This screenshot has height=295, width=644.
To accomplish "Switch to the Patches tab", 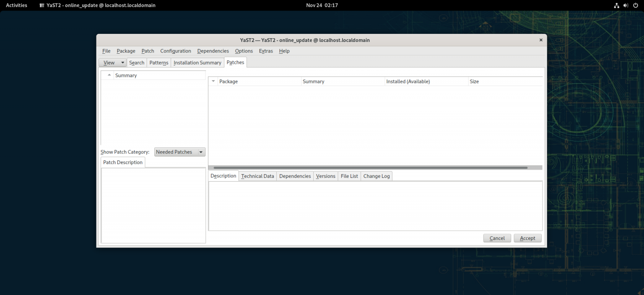I will click(235, 62).
